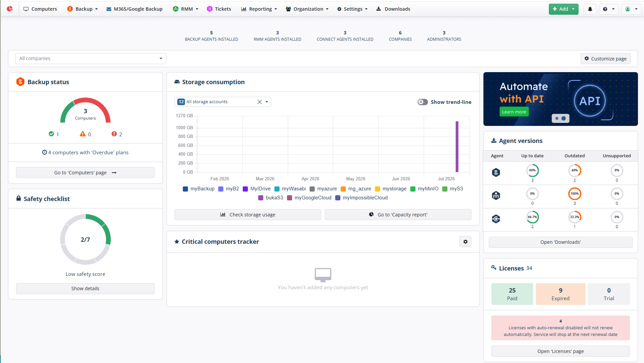Open the Reporting menu
The image size is (644, 363).
pyautogui.click(x=259, y=9)
